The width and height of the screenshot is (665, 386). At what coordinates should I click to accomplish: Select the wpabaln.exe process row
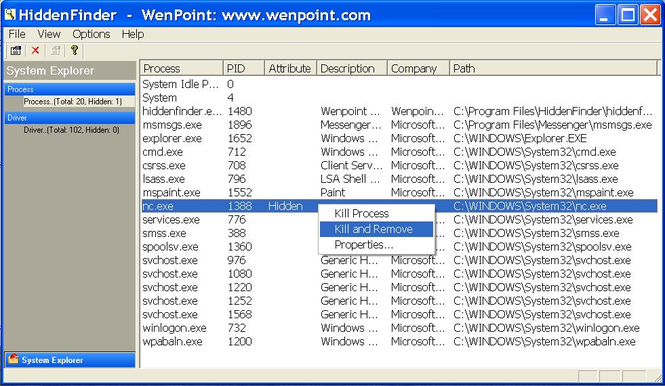(399, 342)
